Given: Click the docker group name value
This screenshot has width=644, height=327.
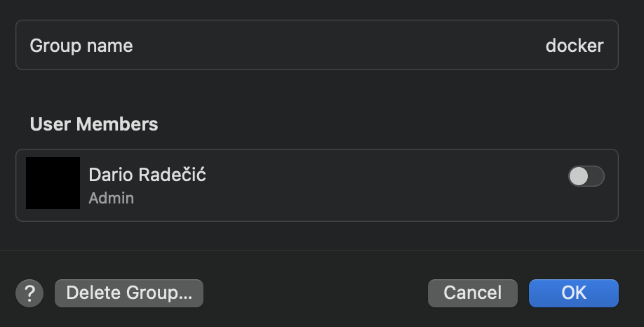Looking at the screenshot, I should point(575,46).
